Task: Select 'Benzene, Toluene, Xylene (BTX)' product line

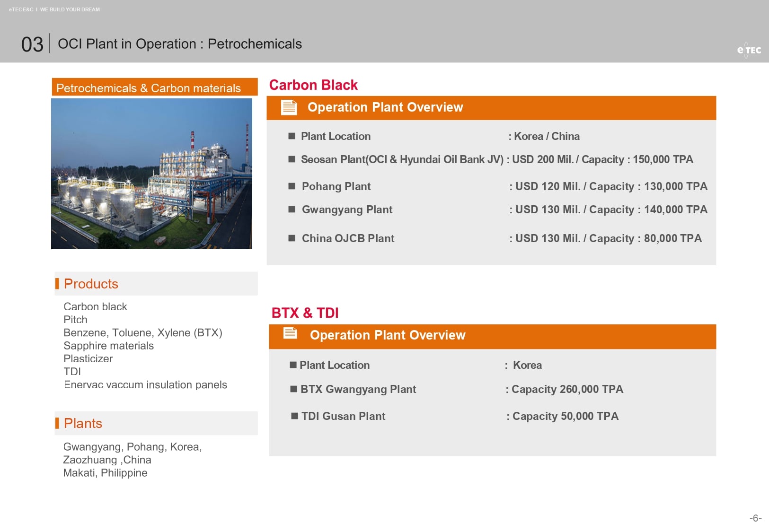Action: (143, 333)
